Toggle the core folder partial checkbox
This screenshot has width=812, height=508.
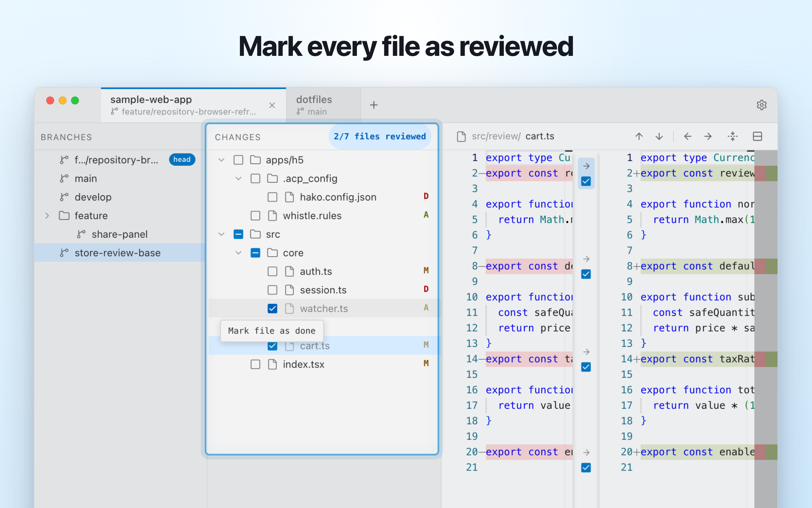[x=255, y=253]
